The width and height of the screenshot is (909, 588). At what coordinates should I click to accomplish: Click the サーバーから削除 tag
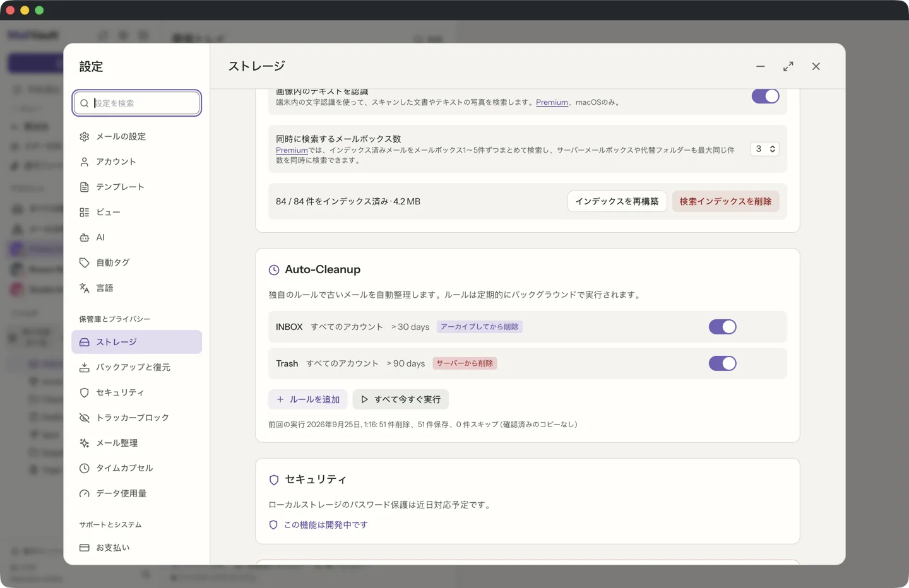[x=465, y=363]
